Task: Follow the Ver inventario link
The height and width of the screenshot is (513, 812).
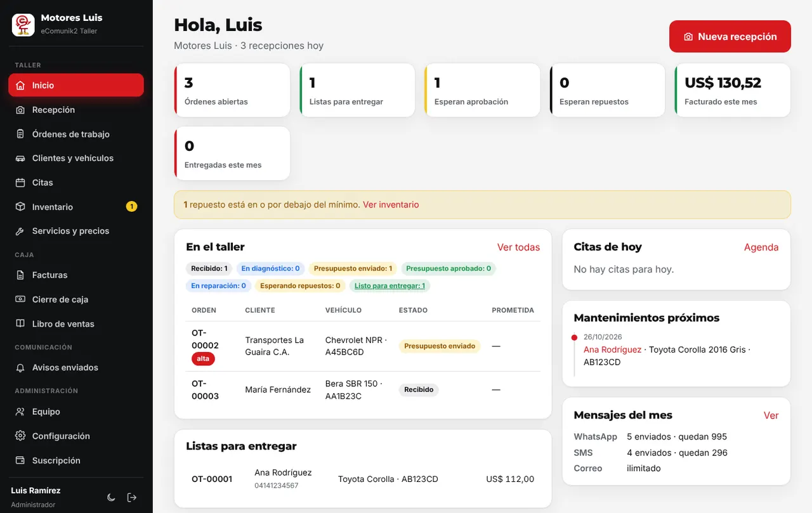Action: click(x=391, y=205)
